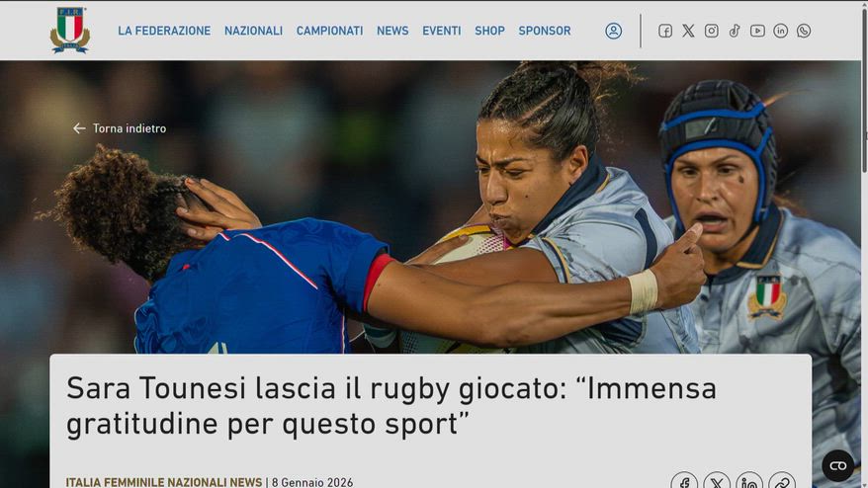The image size is (868, 488).
Task: Visit the Facebook page from header
Action: coord(664,31)
